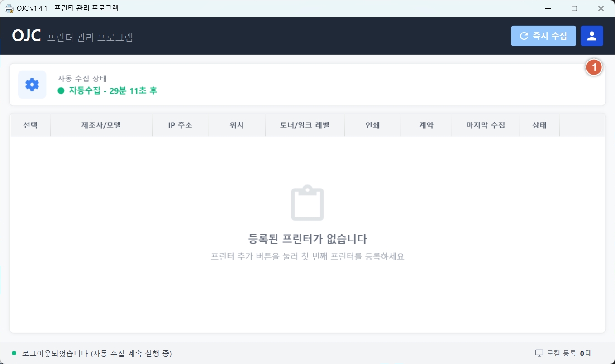Click the green dot in status bar
615x364 pixels.
coord(14,353)
